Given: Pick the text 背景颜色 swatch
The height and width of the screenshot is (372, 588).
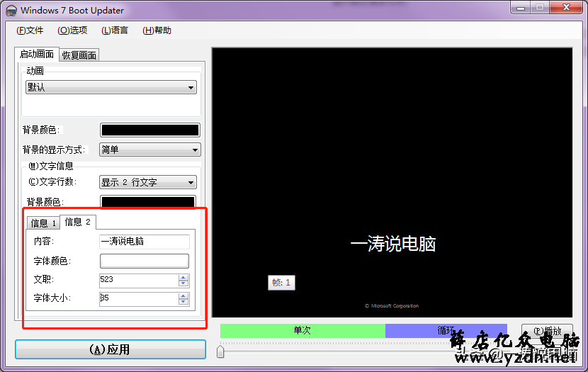Looking at the screenshot, I should tap(148, 202).
